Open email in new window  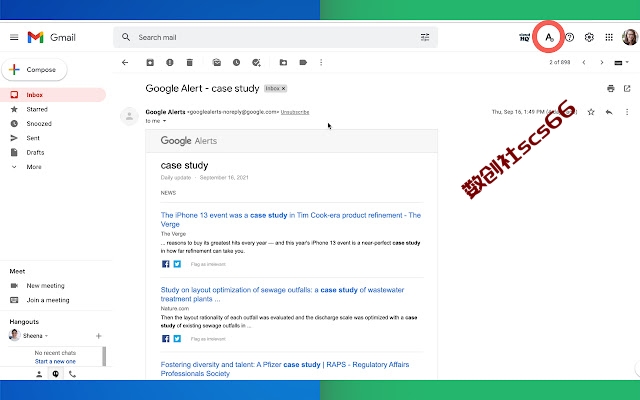[627, 89]
